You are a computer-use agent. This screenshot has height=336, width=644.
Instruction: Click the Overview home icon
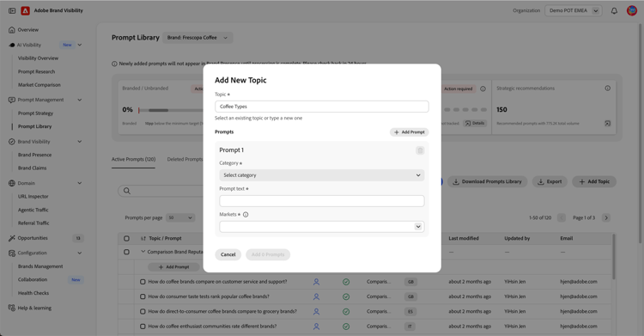pos(12,29)
